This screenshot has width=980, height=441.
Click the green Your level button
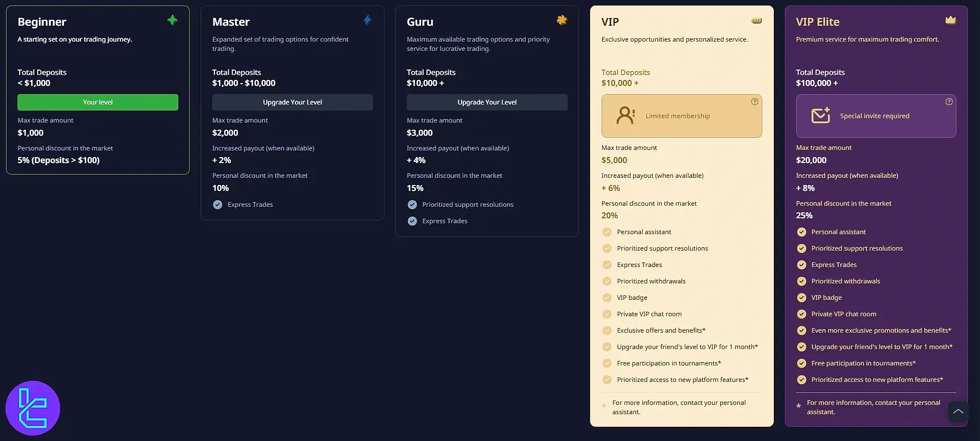click(x=98, y=102)
